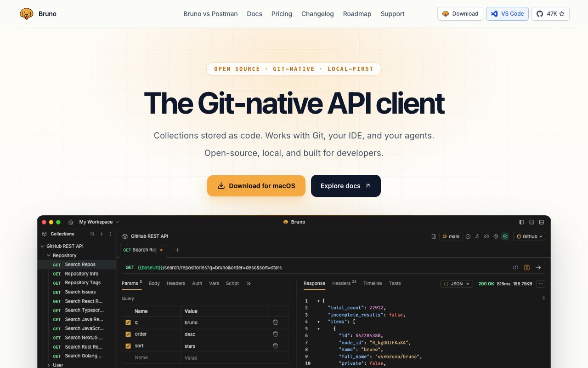Toggle the sidebar layout icon in the title bar

(x=521, y=222)
